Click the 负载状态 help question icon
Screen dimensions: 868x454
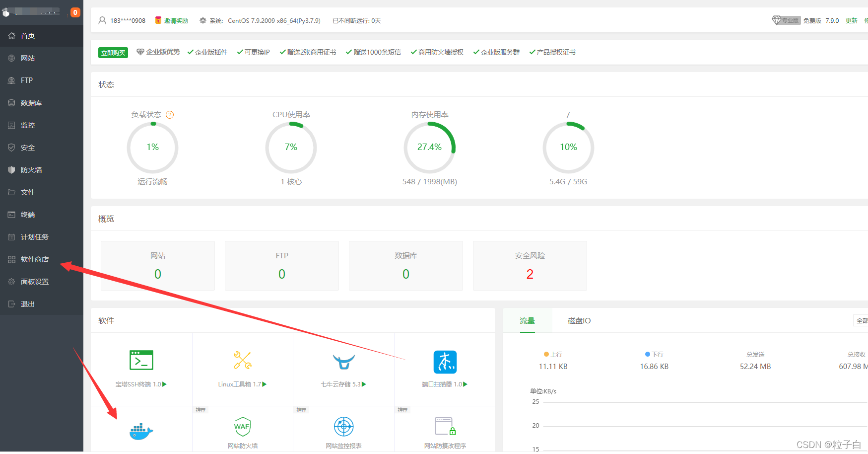click(x=170, y=115)
